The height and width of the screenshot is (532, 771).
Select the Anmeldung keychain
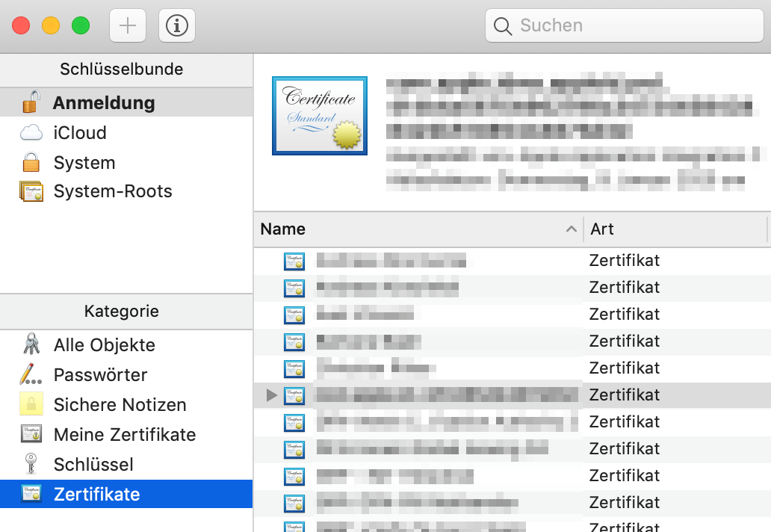(103, 103)
